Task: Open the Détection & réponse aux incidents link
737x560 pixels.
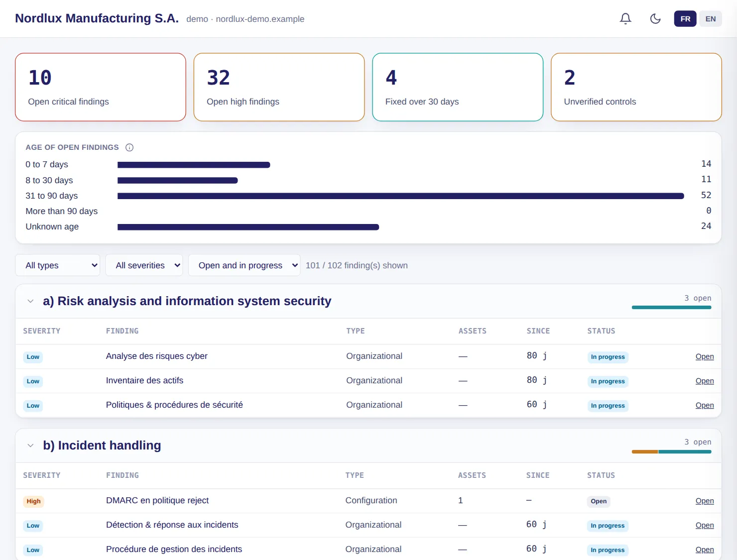Action: 705,525
